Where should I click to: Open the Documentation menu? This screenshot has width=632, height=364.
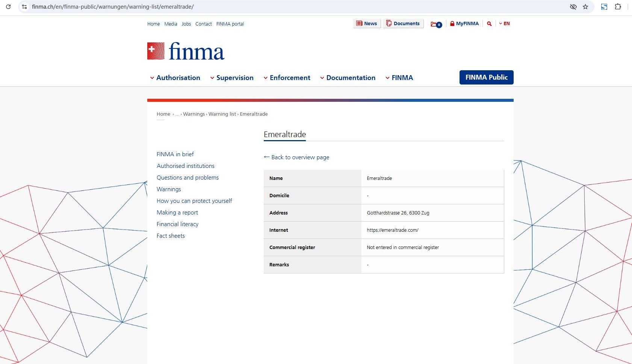point(348,78)
